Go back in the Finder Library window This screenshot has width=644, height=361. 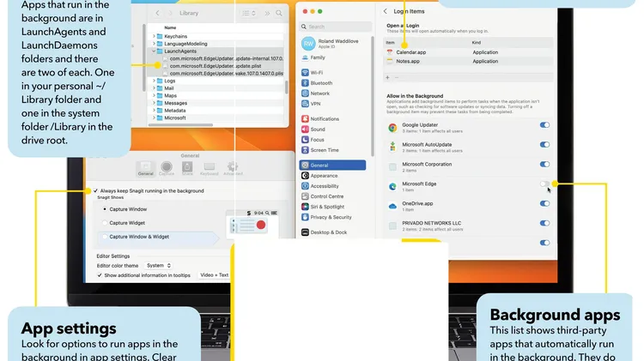click(x=158, y=13)
